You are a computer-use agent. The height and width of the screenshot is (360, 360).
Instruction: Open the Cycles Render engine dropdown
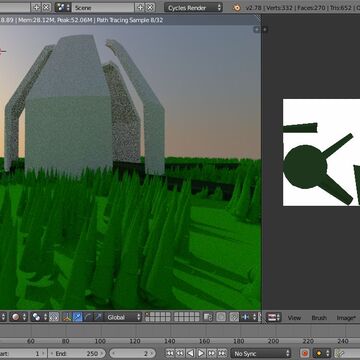(x=194, y=7)
